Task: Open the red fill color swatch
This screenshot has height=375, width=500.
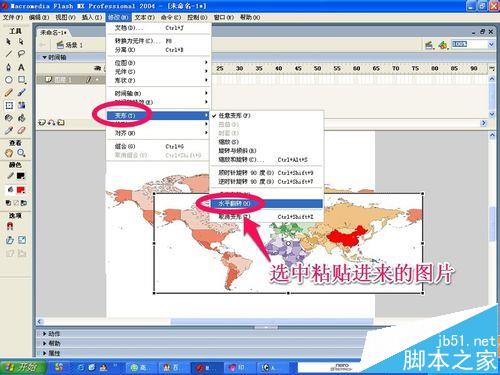Action: [21, 190]
